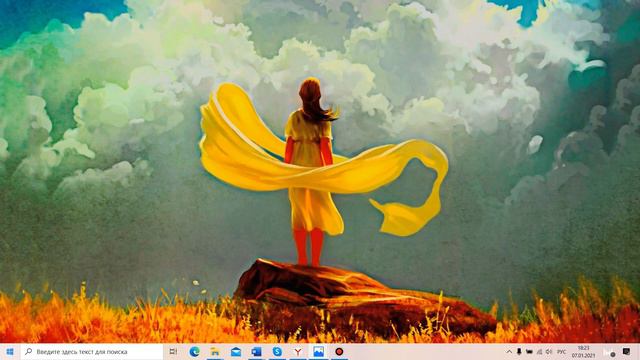Open the Mail app on taskbar
This screenshot has height=360, width=640.
236,351
